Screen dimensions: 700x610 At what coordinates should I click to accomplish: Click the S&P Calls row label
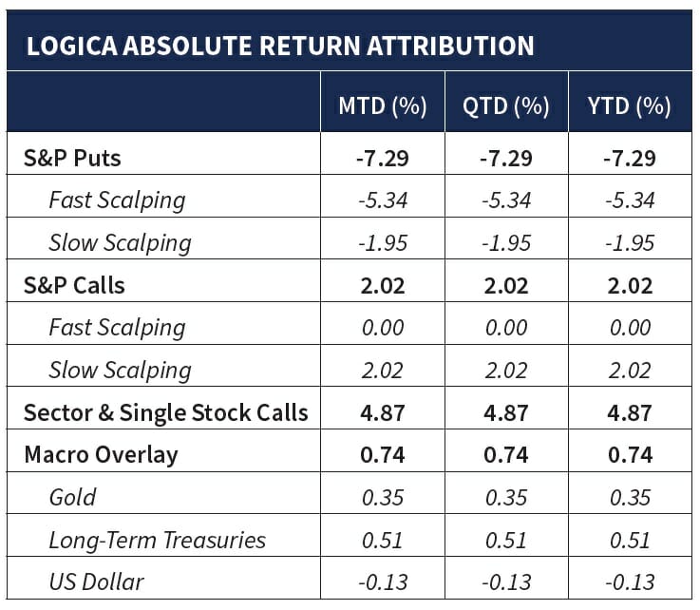[x=74, y=285]
